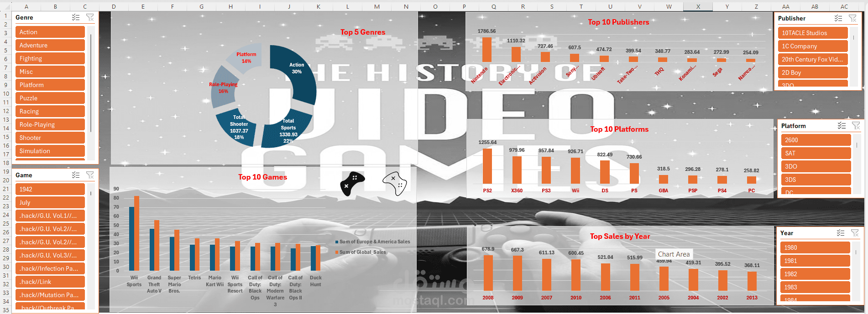868x314 pixels.
Task: Select game 1942 in Game slicer
Action: [x=50, y=189]
